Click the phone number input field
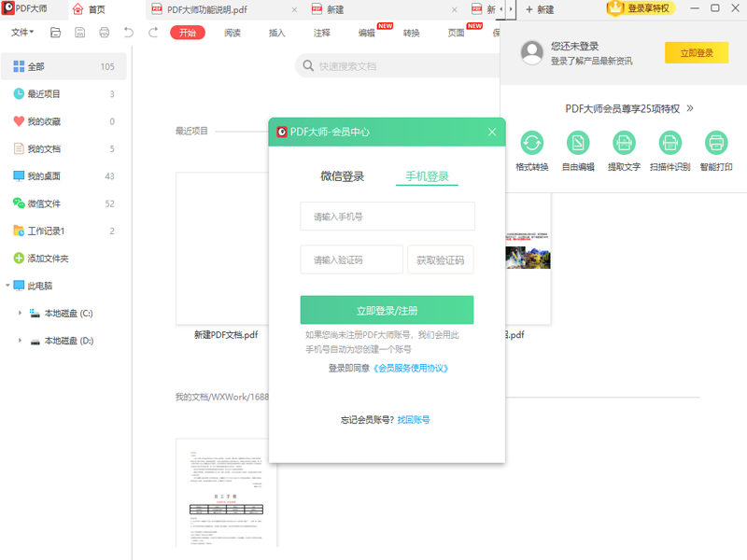The width and height of the screenshot is (747, 560). point(387,216)
